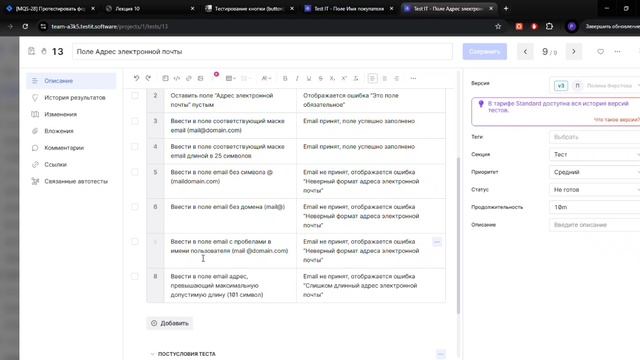Click Добавить to add a new step
The image size is (640, 360).
[x=170, y=323]
